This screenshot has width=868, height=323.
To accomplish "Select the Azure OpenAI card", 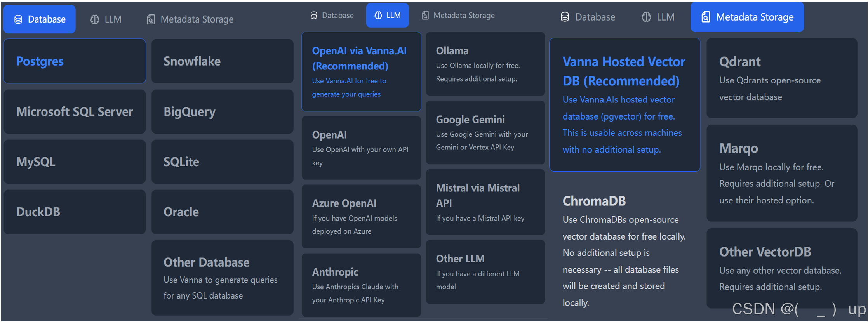I will [361, 216].
